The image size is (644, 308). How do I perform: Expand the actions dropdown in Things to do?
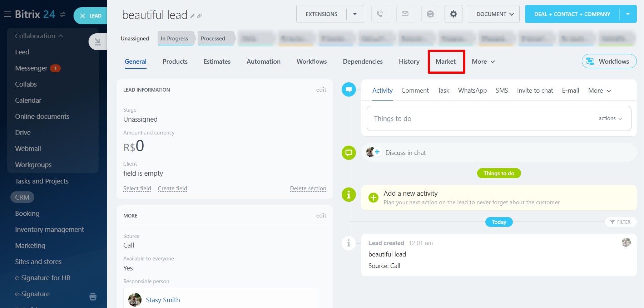click(610, 118)
